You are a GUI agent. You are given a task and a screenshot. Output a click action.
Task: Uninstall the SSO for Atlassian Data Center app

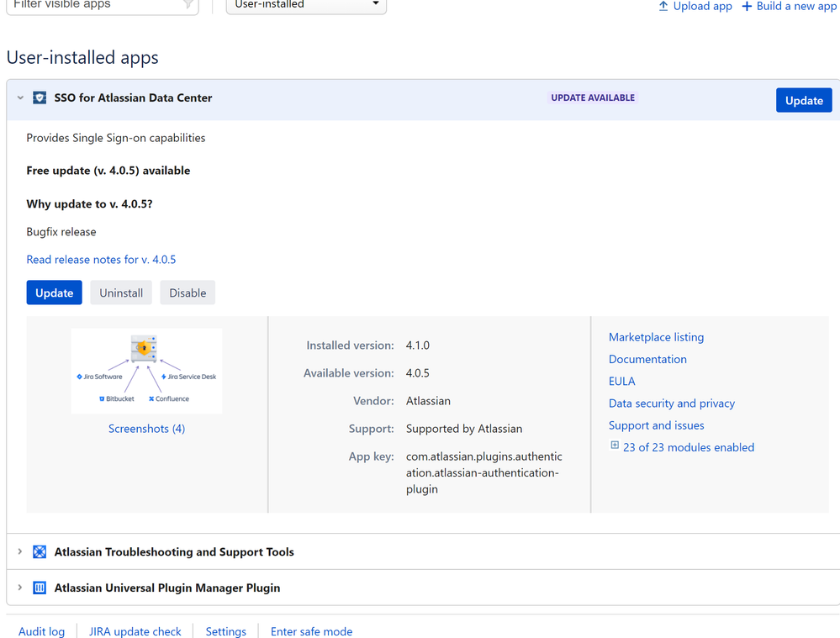121,293
